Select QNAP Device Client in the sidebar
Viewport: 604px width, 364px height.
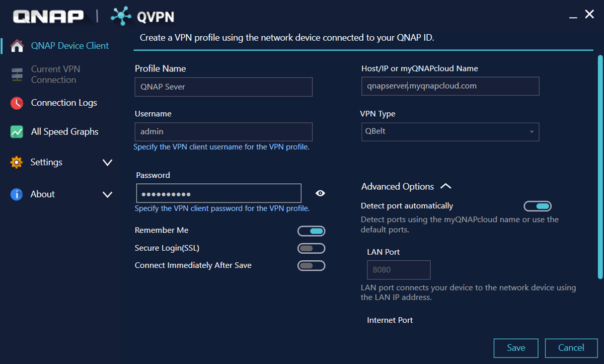[69, 45]
